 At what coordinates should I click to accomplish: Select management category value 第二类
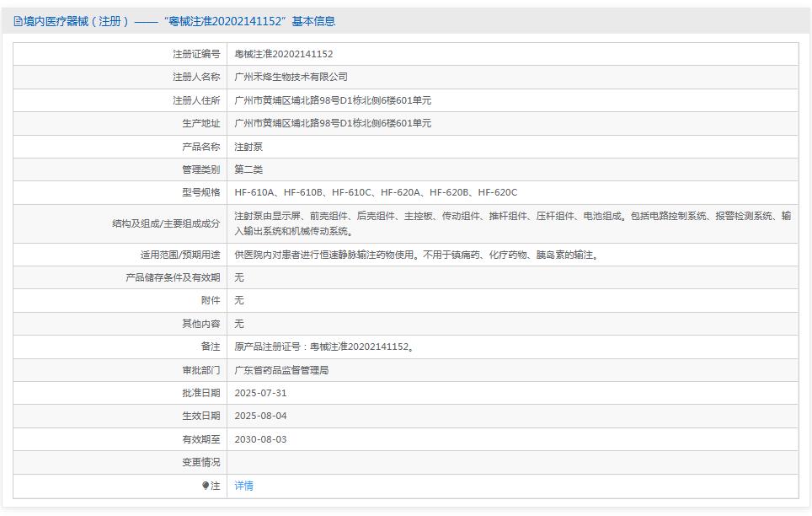pos(248,169)
